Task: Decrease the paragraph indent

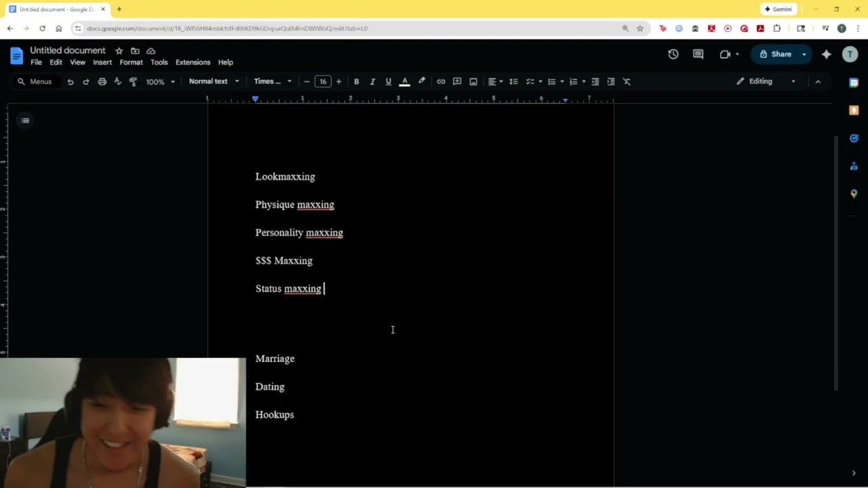Action: [595, 81]
